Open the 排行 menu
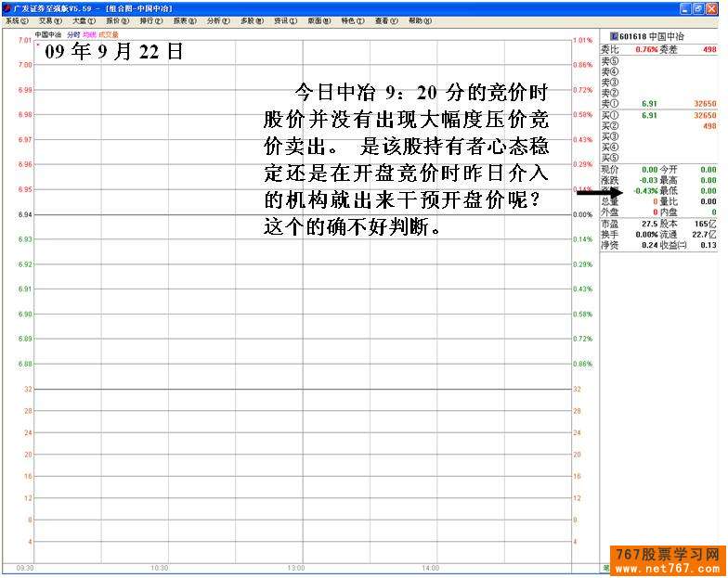Screen dimensions: 728x578 coord(151,20)
